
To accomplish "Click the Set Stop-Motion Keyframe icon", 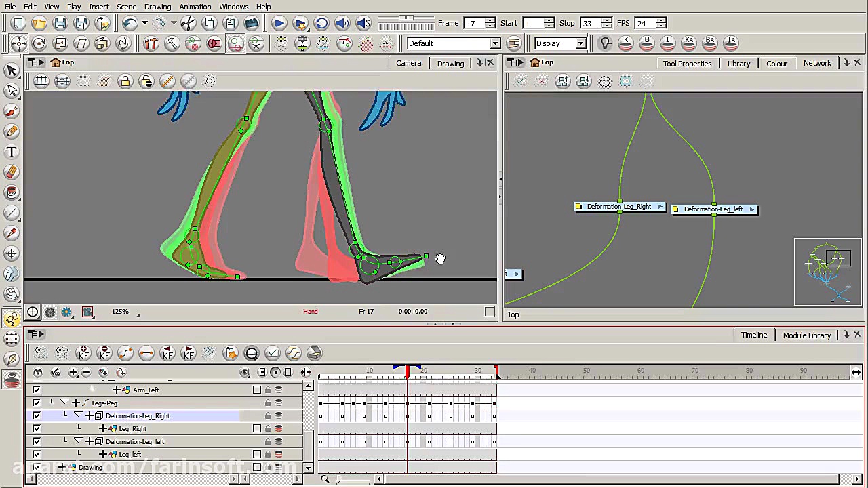I will pos(146,353).
